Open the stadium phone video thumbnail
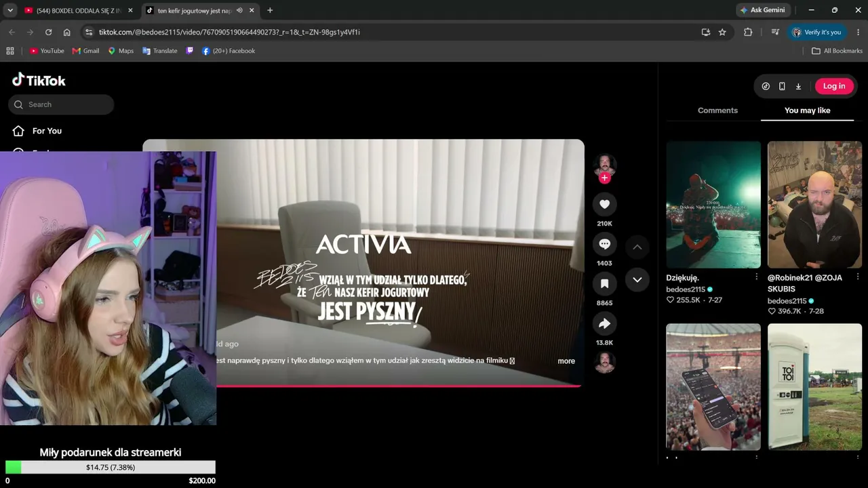Screen dimensions: 868x488 713,387
